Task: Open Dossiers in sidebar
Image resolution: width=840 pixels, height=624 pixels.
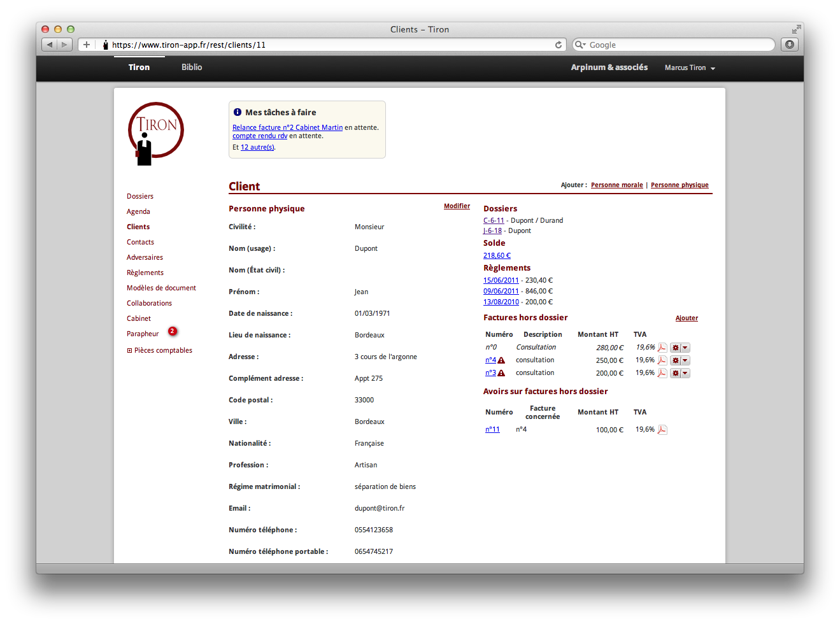Action: click(140, 196)
